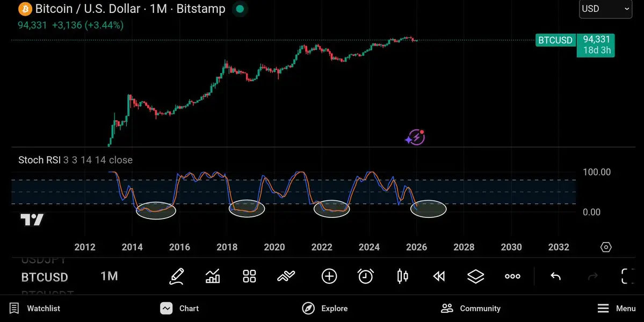Click the BTCUSD price label tag
644x322 pixels.
555,40
